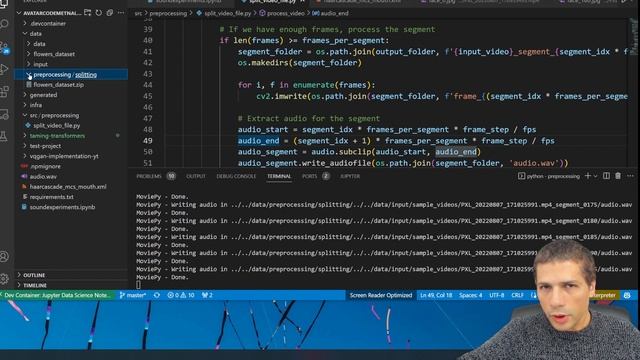Expand the infra folder
Image resolution: width=640 pixels, height=360 pixels.
coord(36,105)
